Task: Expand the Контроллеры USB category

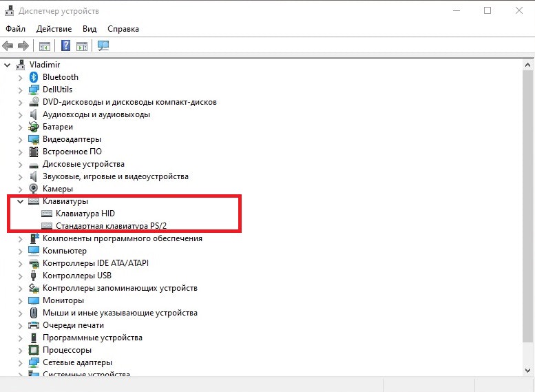Action: pyautogui.click(x=20, y=276)
